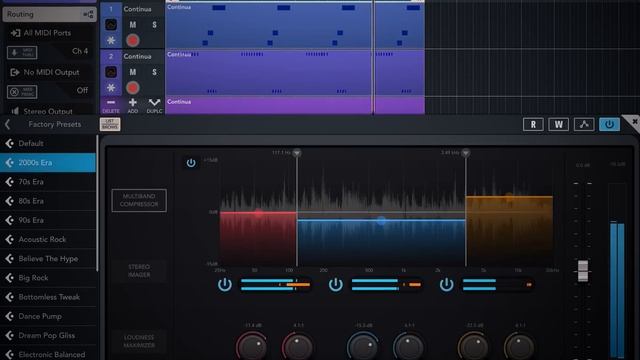
Task: Load the Acoustic Rock preset
Action: (48, 239)
